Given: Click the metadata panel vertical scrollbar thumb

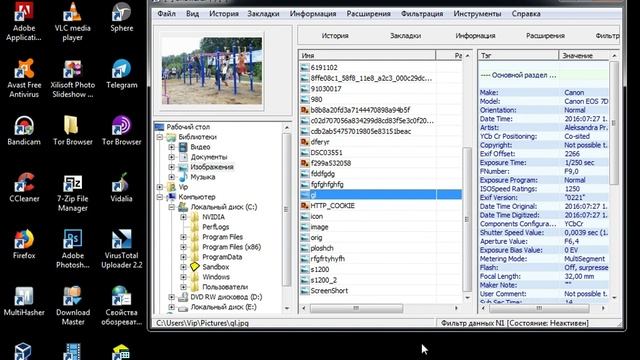Looking at the screenshot, I should 613,122.
